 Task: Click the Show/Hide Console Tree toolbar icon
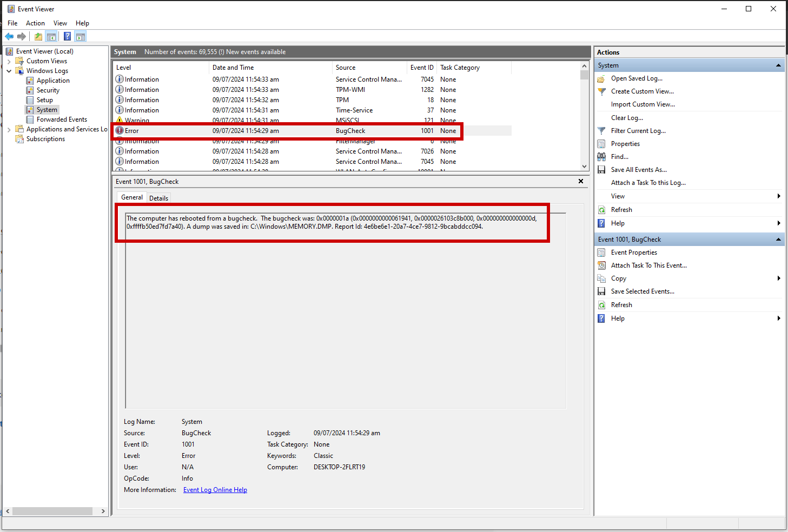pyautogui.click(x=51, y=36)
